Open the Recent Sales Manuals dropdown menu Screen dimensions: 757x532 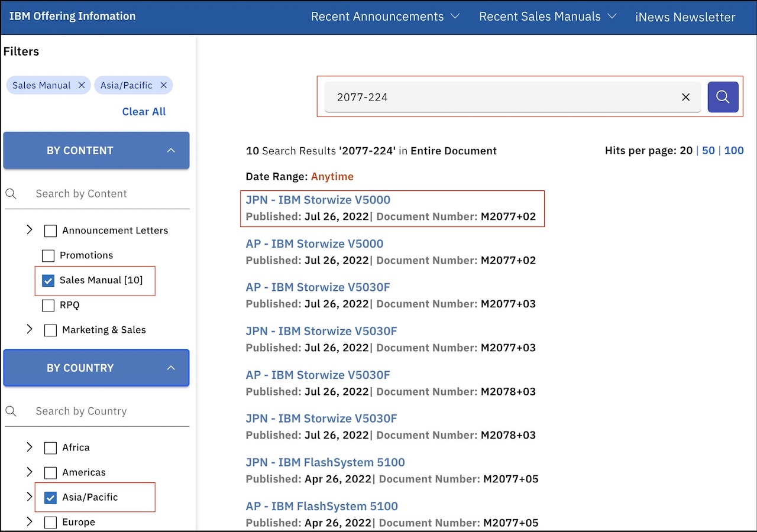coord(548,17)
